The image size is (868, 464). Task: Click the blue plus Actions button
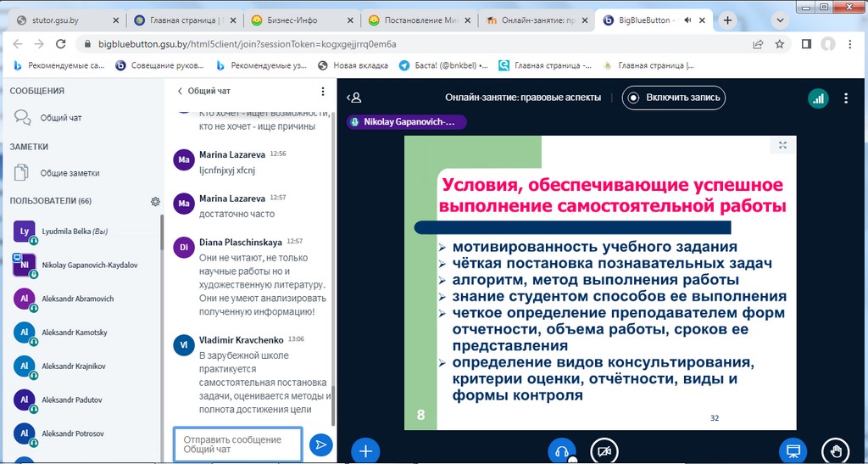[x=365, y=450]
